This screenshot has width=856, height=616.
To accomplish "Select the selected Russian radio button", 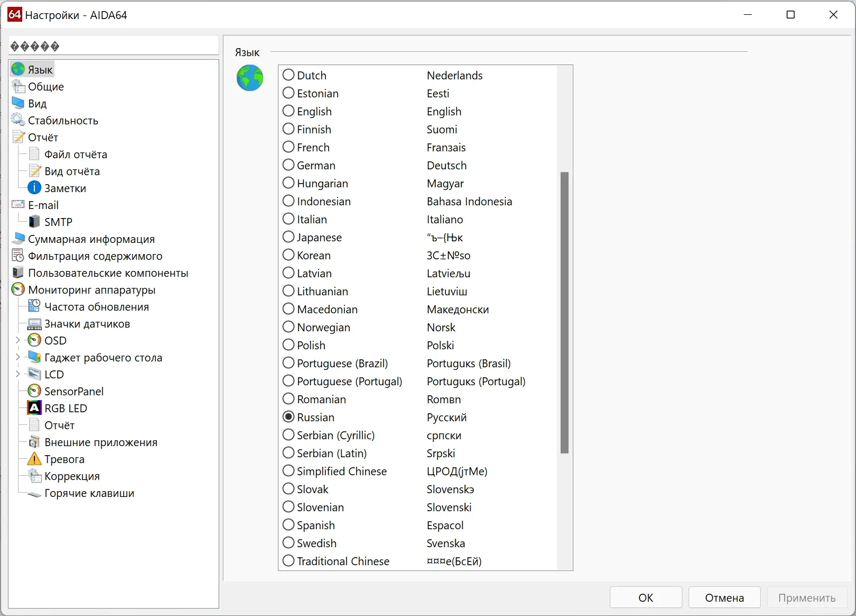I will click(x=289, y=417).
